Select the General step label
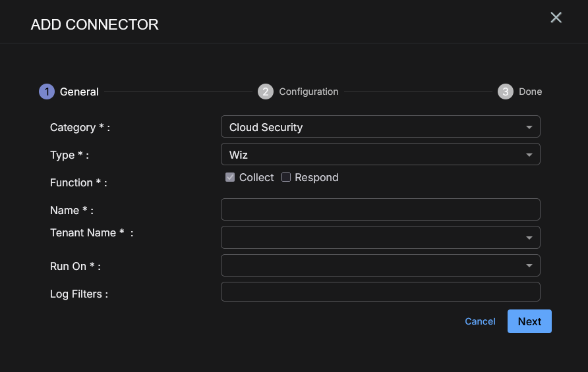 79,92
